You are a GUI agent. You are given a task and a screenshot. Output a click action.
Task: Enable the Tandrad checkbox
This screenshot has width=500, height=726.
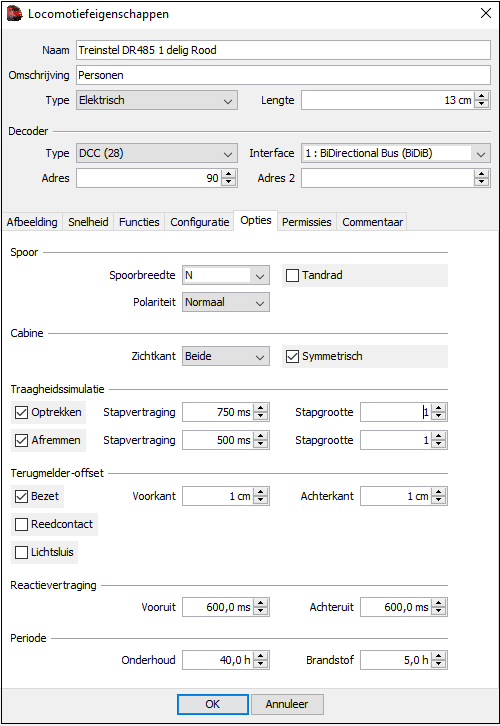tap(292, 275)
